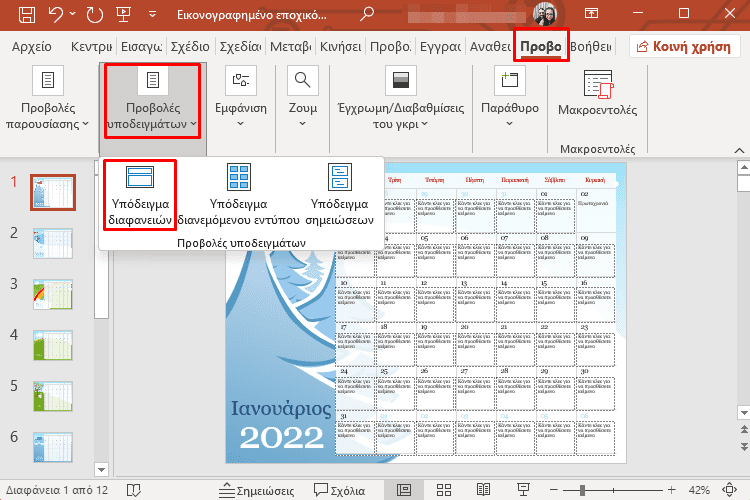Start Slide Show from status bar
Screen dimensions: 750x500
pyautogui.click(x=523, y=490)
